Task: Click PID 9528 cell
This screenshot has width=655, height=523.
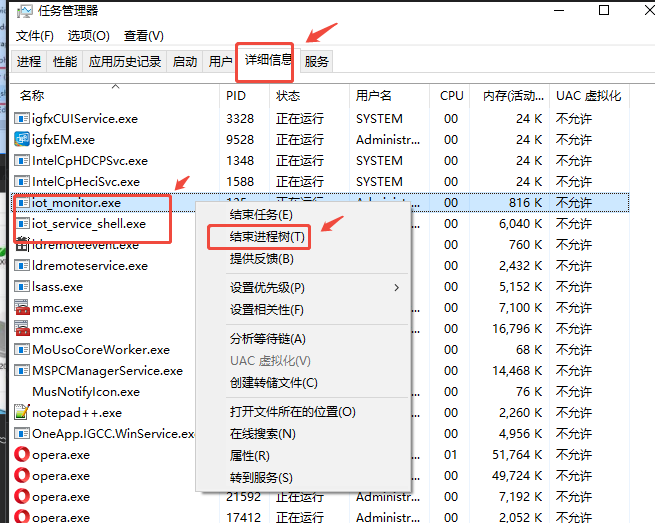Action: [240, 140]
